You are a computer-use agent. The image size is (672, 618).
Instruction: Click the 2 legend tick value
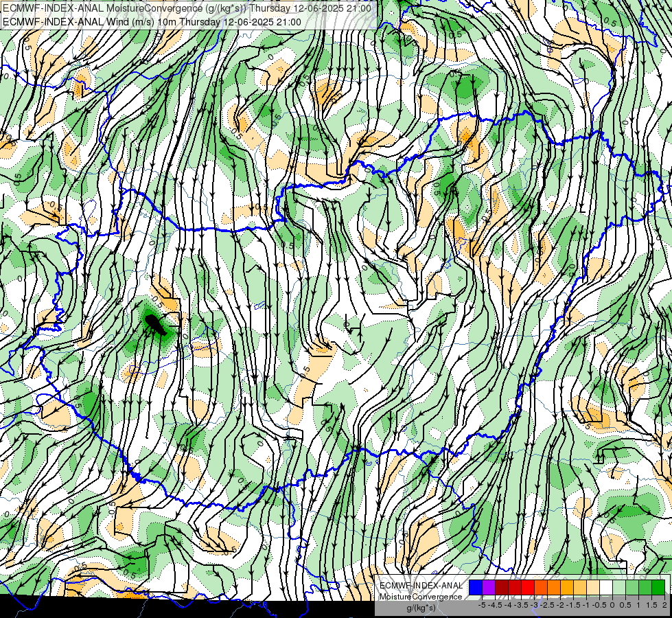(x=664, y=605)
